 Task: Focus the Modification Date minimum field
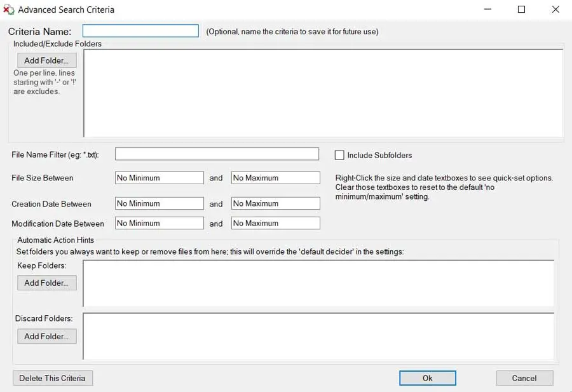click(160, 223)
